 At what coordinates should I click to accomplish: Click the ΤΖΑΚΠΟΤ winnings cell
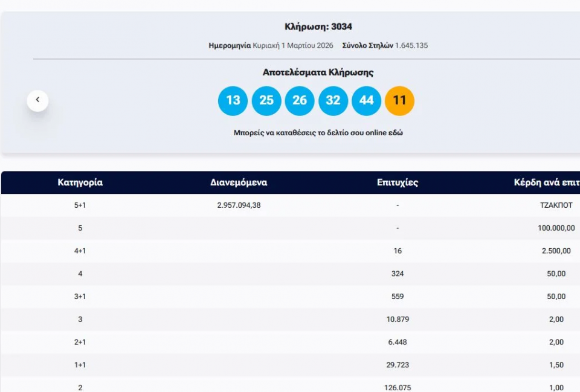click(556, 205)
